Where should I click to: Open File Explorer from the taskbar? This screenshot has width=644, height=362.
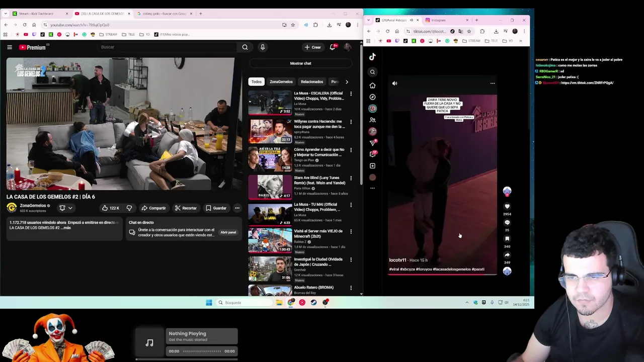point(279,303)
